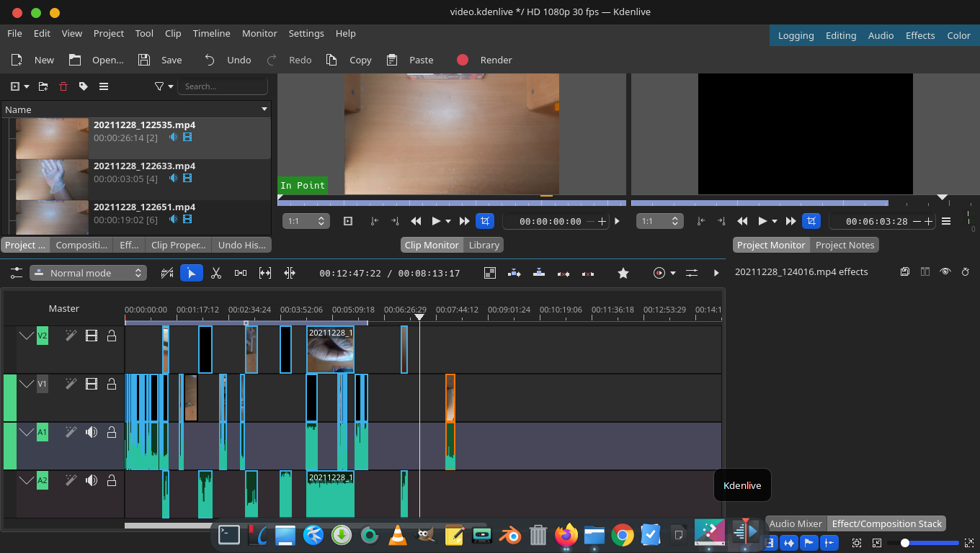Image resolution: width=980 pixels, height=553 pixels.
Task: Click the add clip icon in bin
Action: (x=15, y=86)
